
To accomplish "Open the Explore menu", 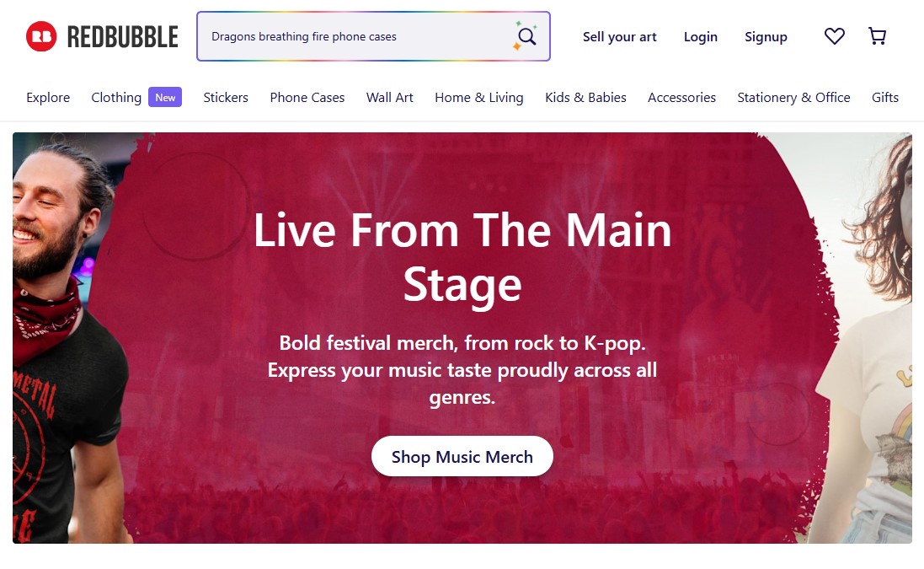I will 48,98.
